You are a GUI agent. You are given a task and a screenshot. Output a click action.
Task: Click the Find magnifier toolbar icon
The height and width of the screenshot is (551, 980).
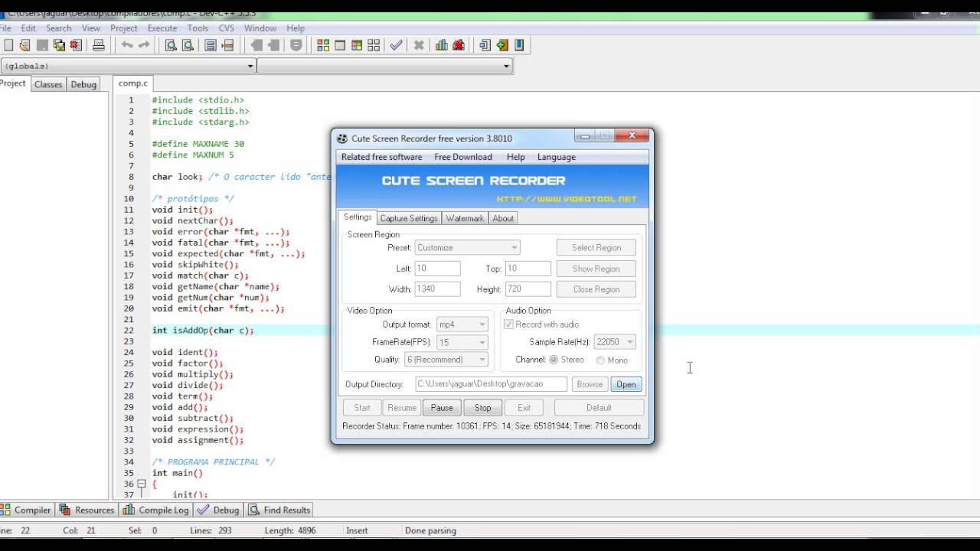tap(171, 45)
